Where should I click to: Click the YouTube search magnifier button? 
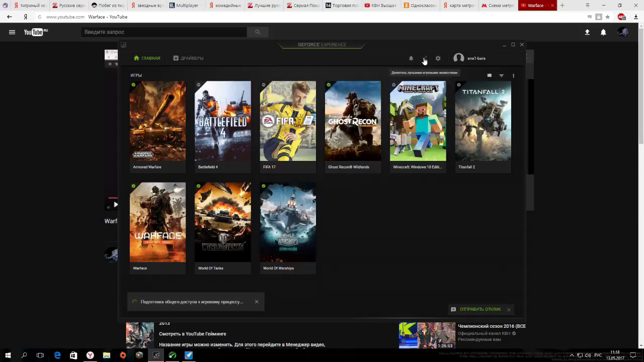coord(258,32)
